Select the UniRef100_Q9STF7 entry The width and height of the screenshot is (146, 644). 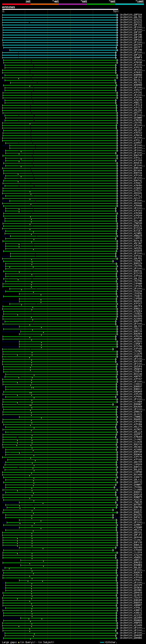[x=131, y=47]
